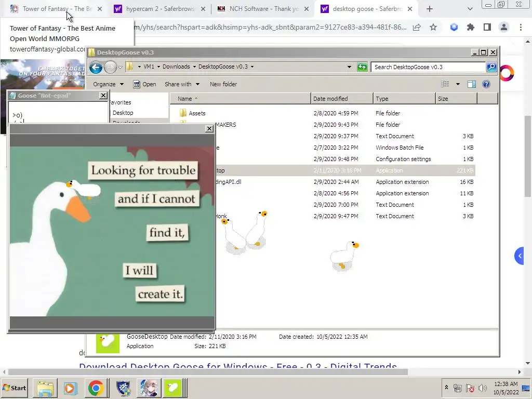Click the search magnifier button in Explorer
The image size is (532, 399).
pos(491,67)
